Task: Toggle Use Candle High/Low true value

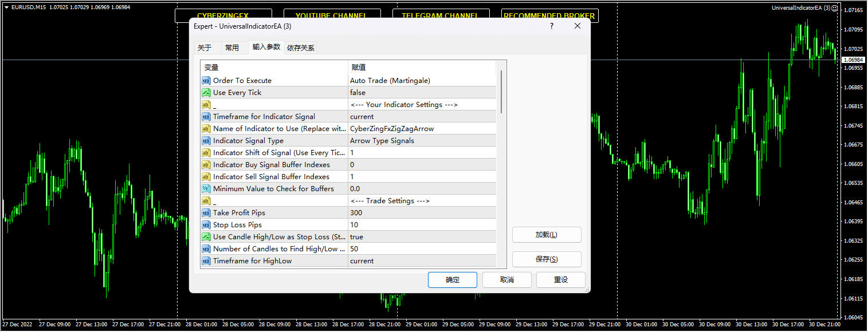Action: [422, 237]
